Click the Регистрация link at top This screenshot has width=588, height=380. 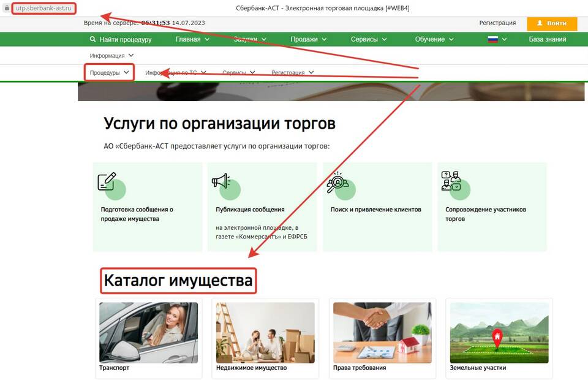(497, 23)
